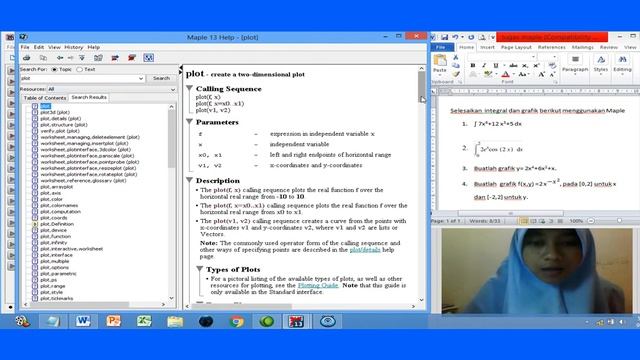Click the Search button
640x360 pixels.
(162, 78)
